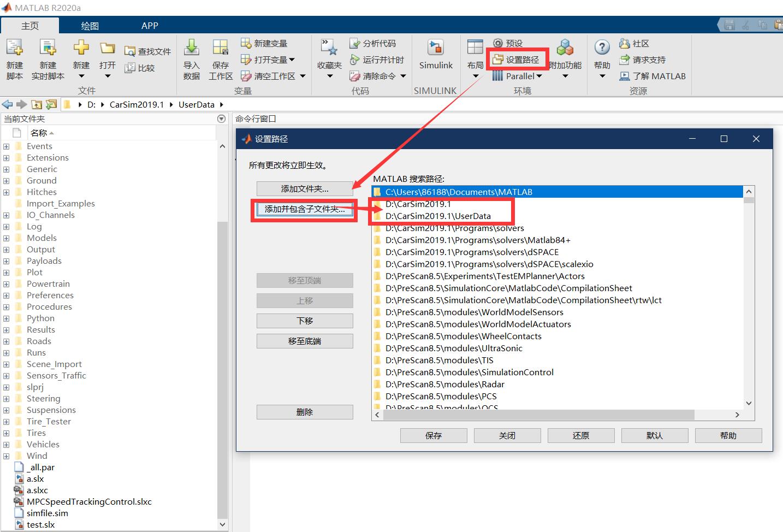Click Current Folder scrollbar down arrow
The width and height of the screenshot is (783, 532).
[x=222, y=524]
